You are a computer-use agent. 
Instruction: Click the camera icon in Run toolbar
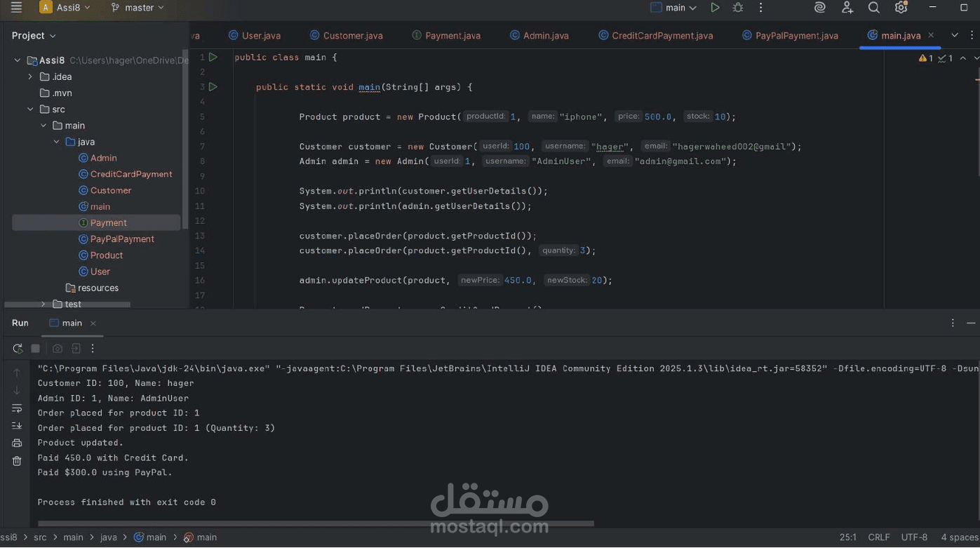(x=58, y=348)
